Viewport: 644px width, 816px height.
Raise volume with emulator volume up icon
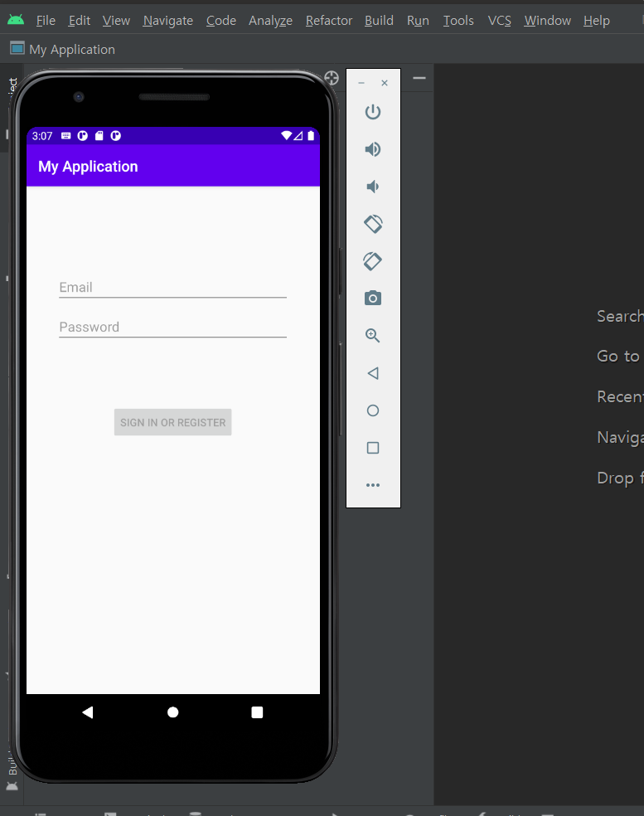(372, 149)
